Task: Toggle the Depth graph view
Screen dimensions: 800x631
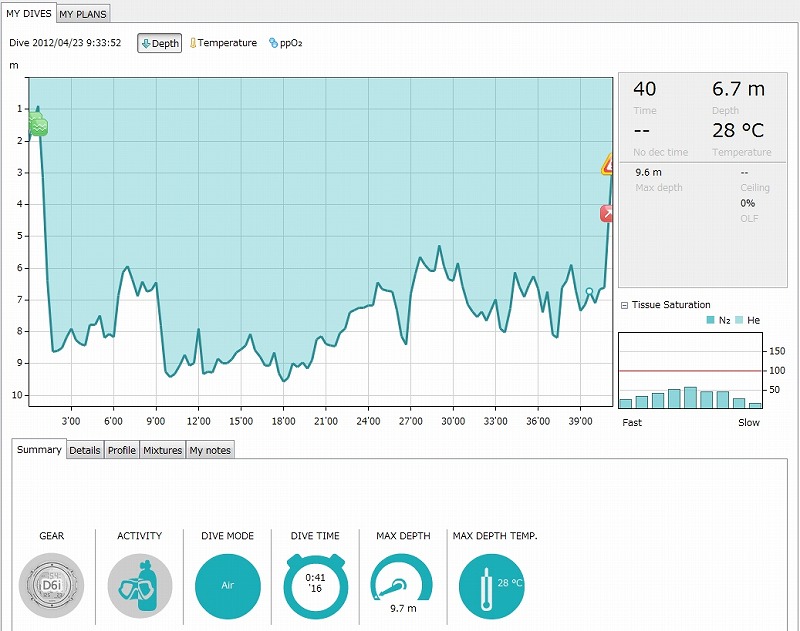Action: [x=160, y=43]
